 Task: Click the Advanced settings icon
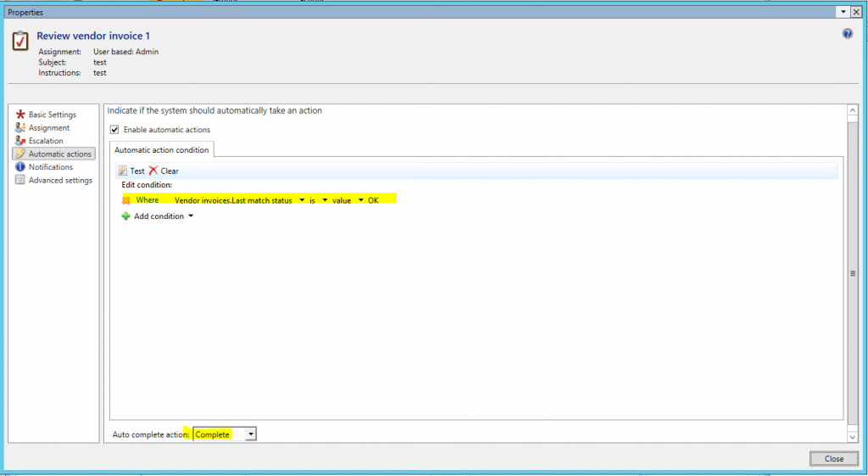coord(20,180)
